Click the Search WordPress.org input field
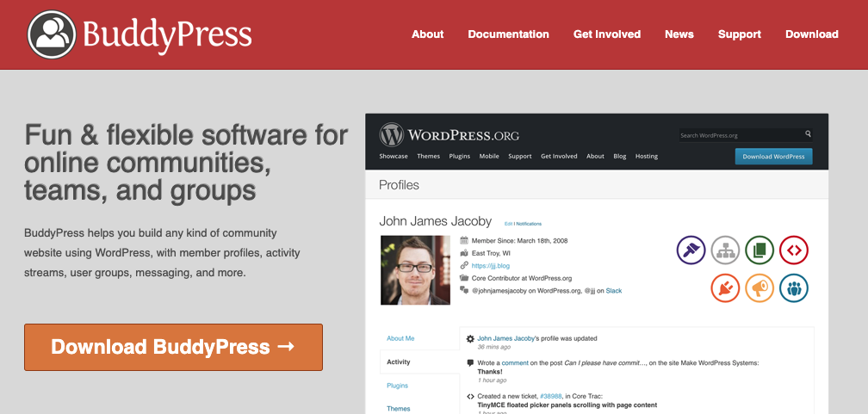This screenshot has height=414, width=868. click(739, 135)
